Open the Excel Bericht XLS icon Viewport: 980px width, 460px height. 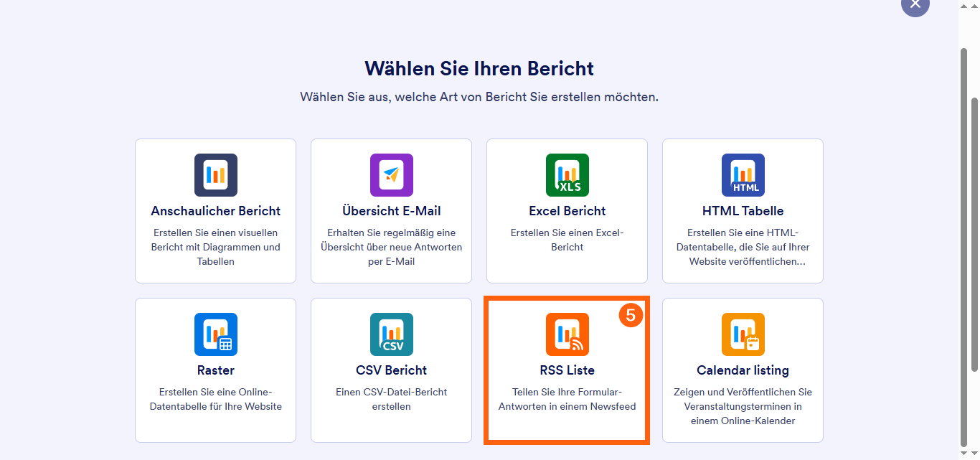click(567, 174)
